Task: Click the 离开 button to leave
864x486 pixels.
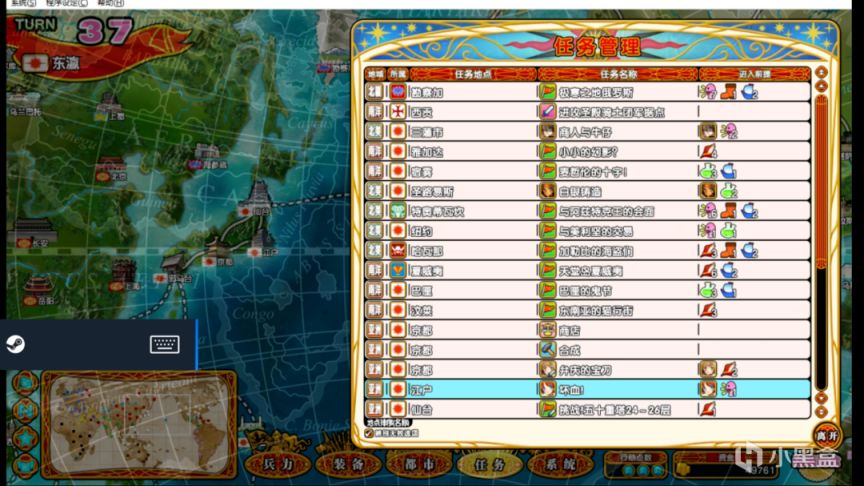Action: [x=827, y=435]
